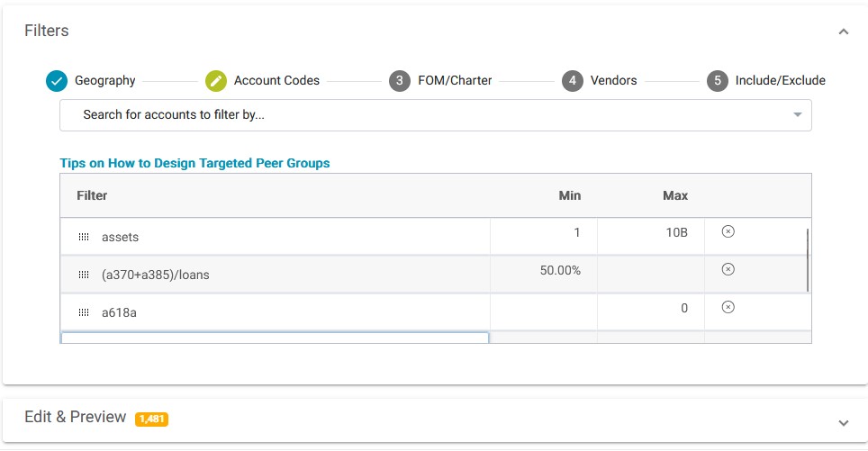The height and width of the screenshot is (451, 868).
Task: Edit the Max value 10B for assets
Action: coord(650,233)
